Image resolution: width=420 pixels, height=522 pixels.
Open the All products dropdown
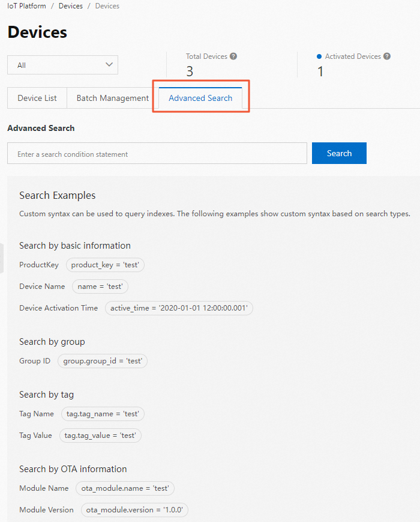(x=62, y=65)
